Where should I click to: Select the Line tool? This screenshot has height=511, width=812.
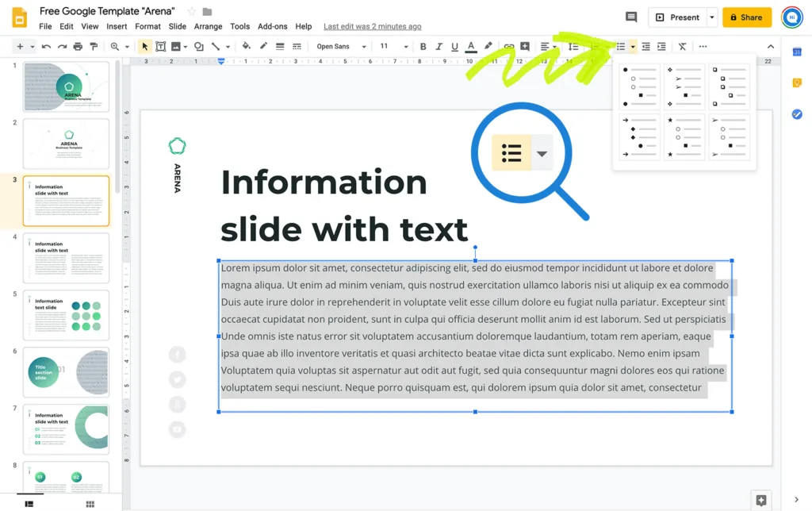coord(216,47)
